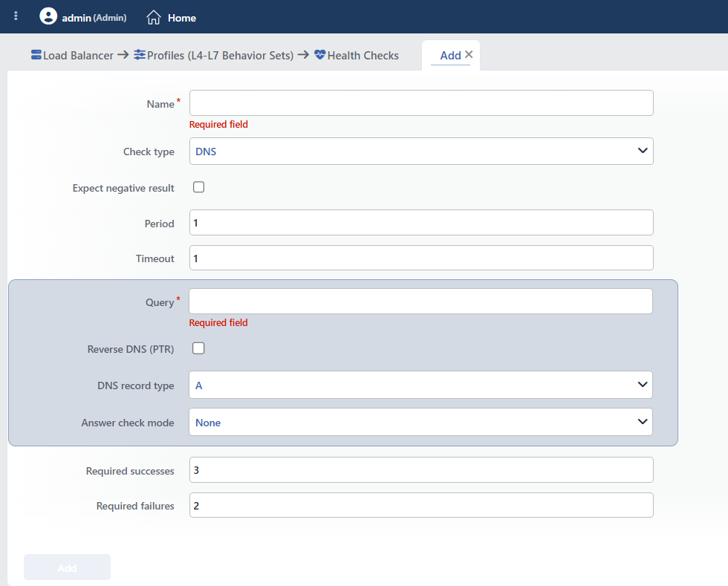The height and width of the screenshot is (586, 728).
Task: Click Required field message under Query
Action: 218,323
